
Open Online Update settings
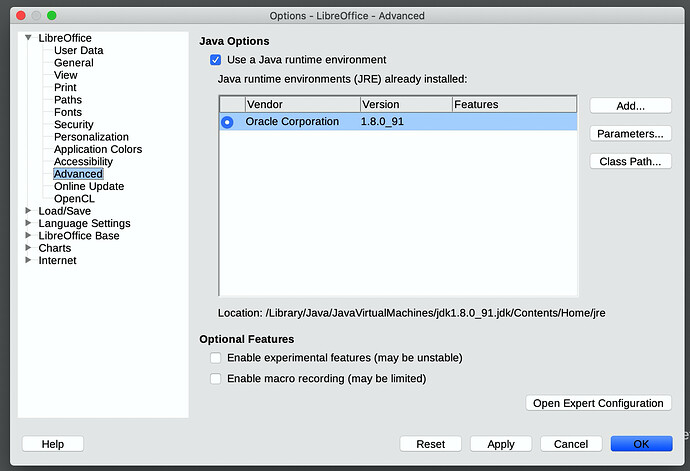coord(89,186)
